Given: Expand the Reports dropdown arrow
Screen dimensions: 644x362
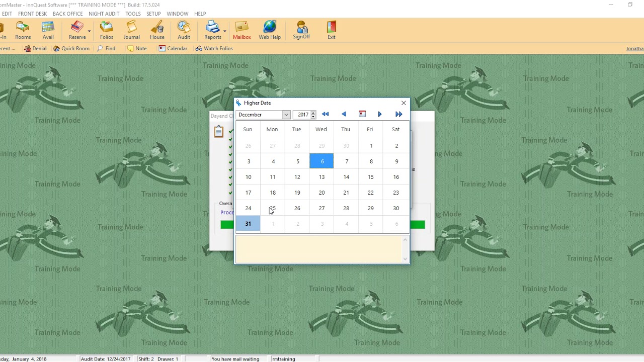Looking at the screenshot, I should (x=225, y=31).
